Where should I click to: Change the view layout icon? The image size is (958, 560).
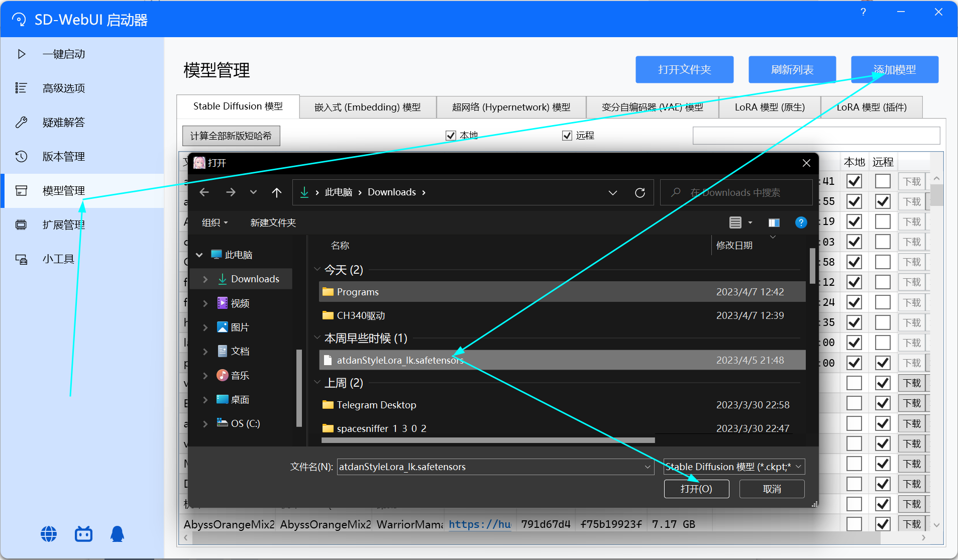(x=735, y=222)
